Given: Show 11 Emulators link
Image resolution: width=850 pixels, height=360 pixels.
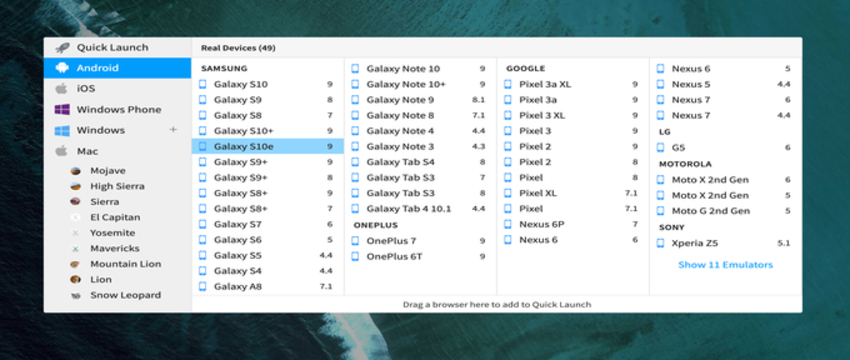Looking at the screenshot, I should 725,265.
